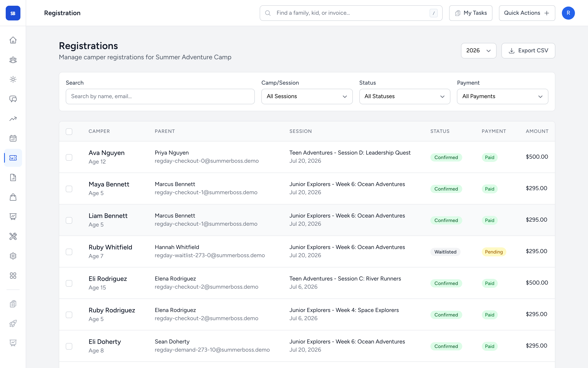Open the 2026 year dropdown
Screen dimensions: 588x368
(478, 51)
